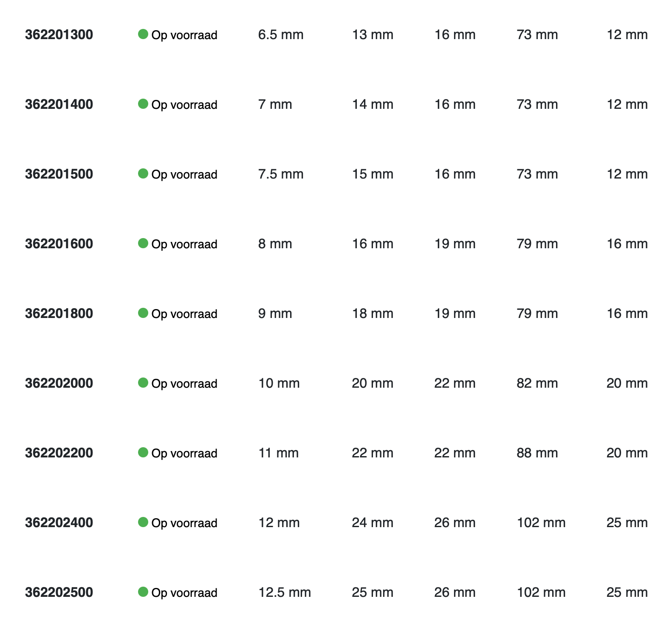
Task: Click the 12.5 mm value
Action: [285, 592]
